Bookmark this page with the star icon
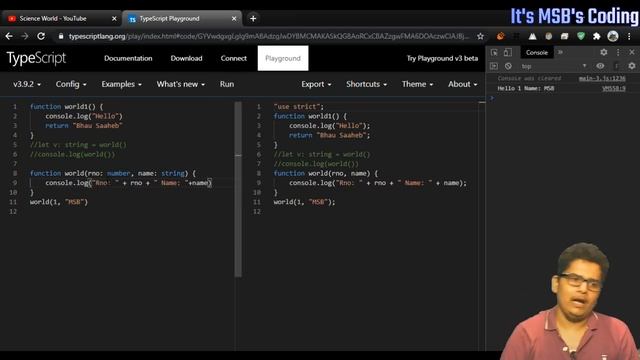Image resolution: width=640 pixels, height=360 pixels. point(480,36)
